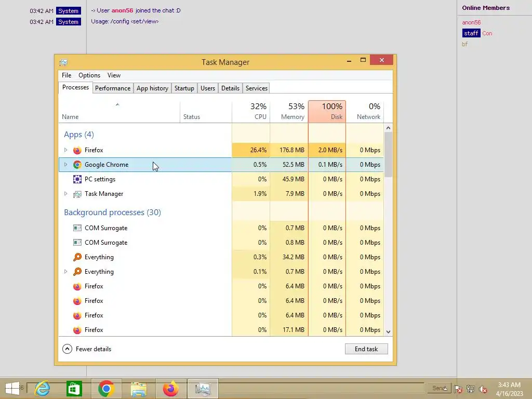Expand the Firefox app group
Image resolution: width=532 pixels, height=399 pixels.
click(x=66, y=150)
